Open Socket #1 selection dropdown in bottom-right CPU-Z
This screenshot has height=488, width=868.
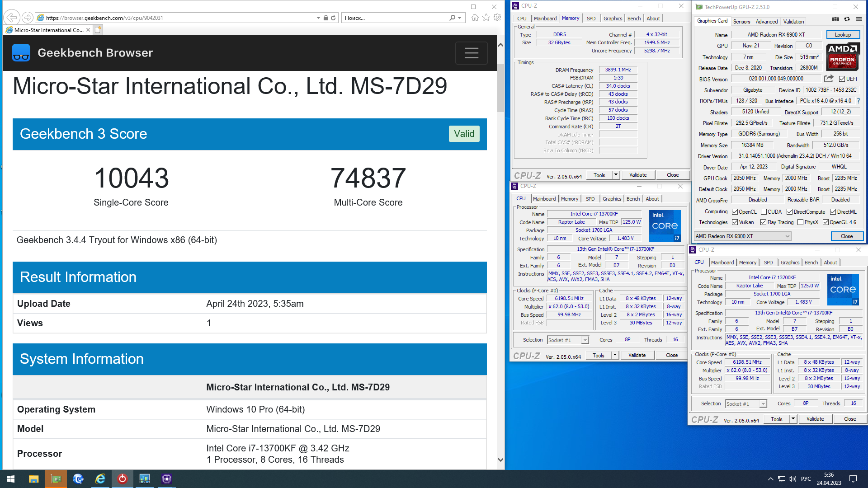click(x=746, y=404)
